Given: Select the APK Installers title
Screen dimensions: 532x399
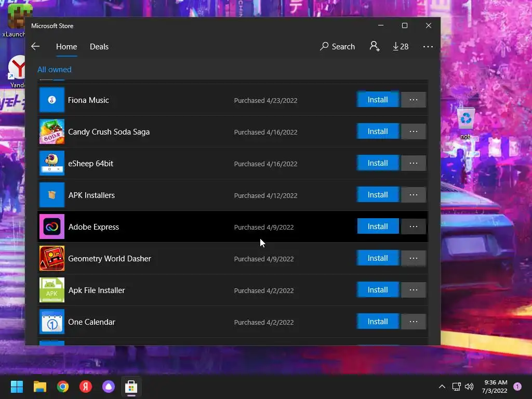Looking at the screenshot, I should pyautogui.click(x=91, y=195).
